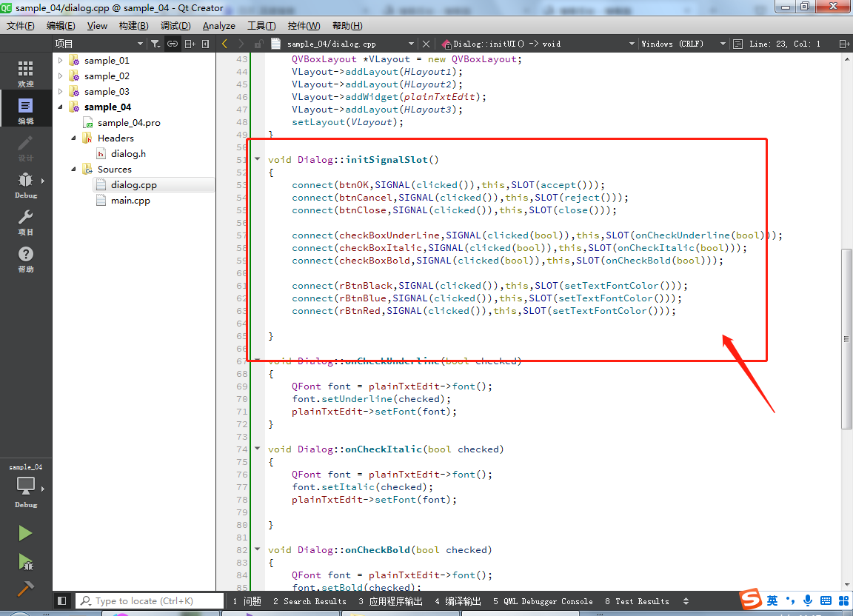Expand the sample_03 project node
The width and height of the screenshot is (853, 616).
tap(61, 91)
